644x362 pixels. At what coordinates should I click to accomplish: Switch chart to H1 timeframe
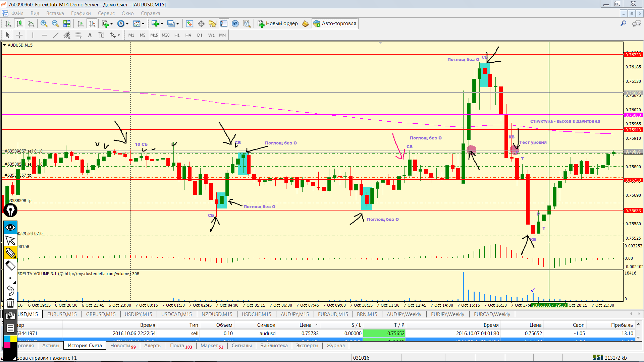point(177,35)
